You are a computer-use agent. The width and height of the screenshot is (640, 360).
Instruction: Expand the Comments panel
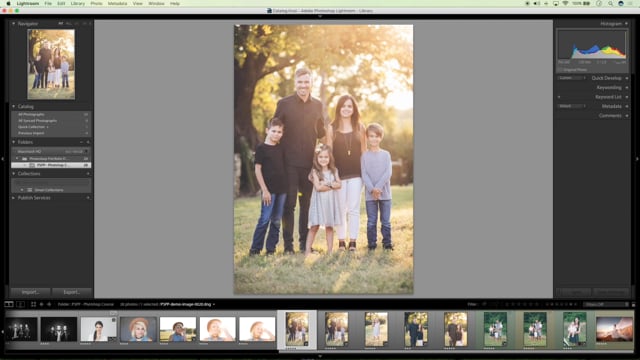point(627,116)
